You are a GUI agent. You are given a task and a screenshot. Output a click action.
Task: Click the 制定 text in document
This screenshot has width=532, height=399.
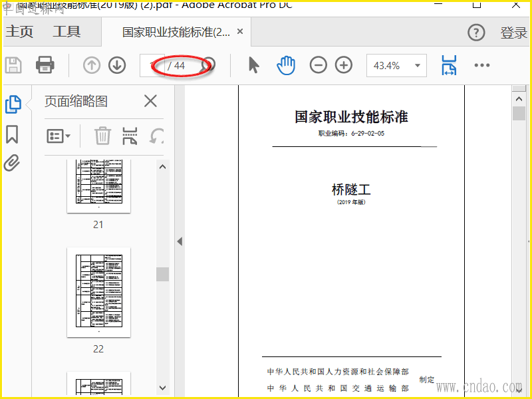427,380
